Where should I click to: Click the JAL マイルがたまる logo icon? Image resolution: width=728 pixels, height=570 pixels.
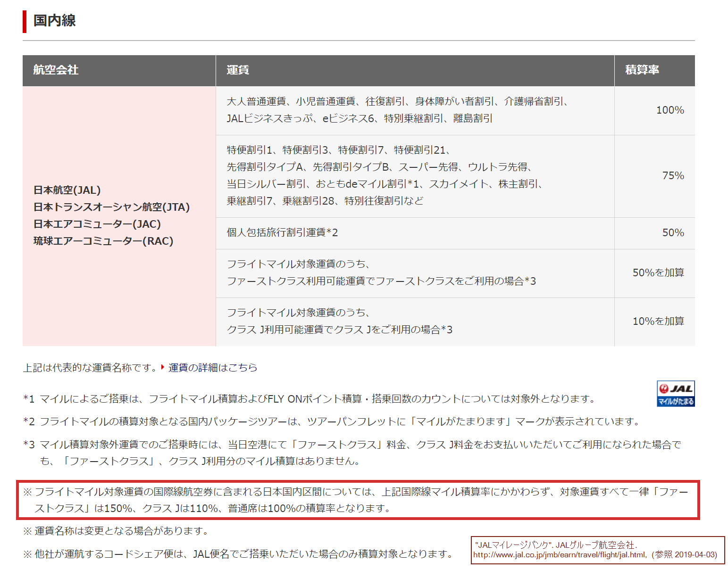tap(676, 394)
